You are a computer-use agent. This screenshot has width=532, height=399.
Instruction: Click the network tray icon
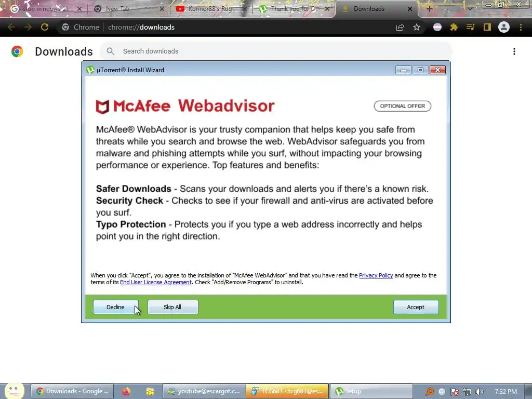click(467, 392)
